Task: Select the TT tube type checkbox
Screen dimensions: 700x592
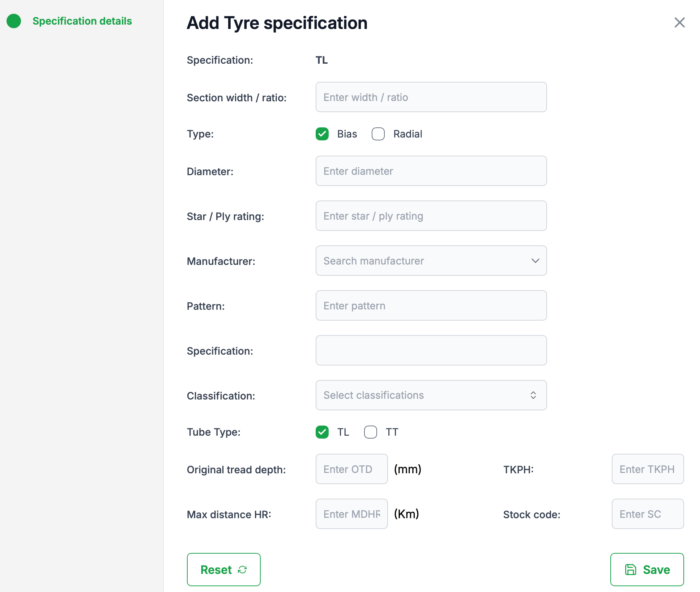Action: (371, 432)
